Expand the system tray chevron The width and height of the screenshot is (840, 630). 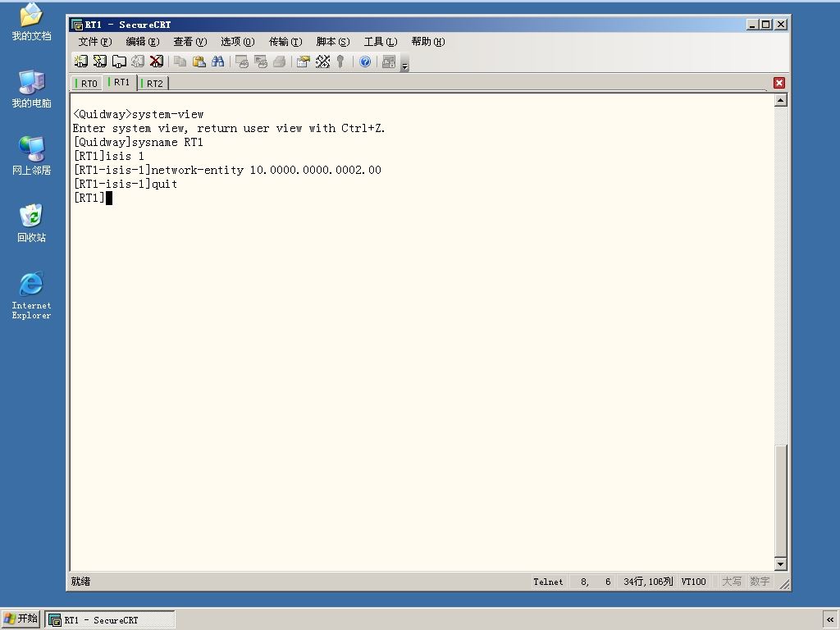(830, 620)
